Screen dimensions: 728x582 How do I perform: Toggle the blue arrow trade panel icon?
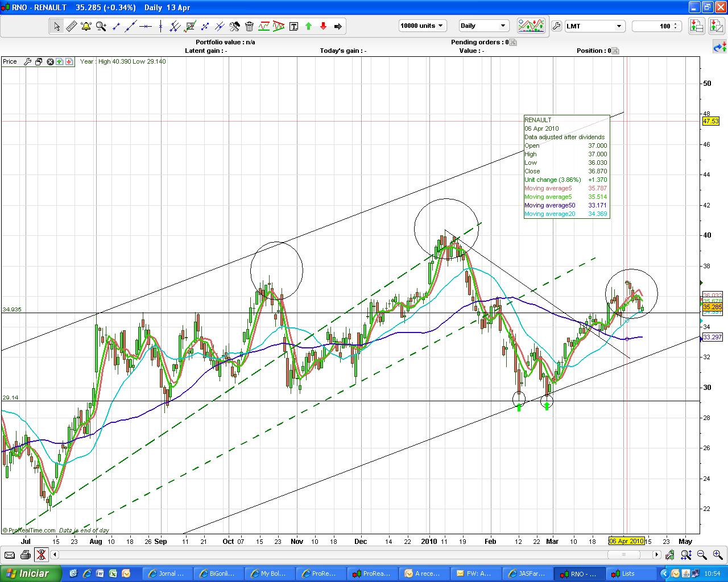pos(719,47)
